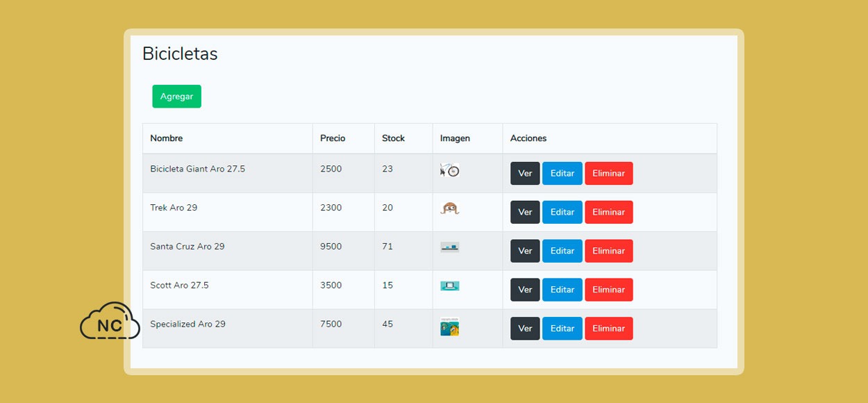View the Bicicleta Giant Aro 27.5 record
The height and width of the screenshot is (403, 868).
[x=525, y=174]
